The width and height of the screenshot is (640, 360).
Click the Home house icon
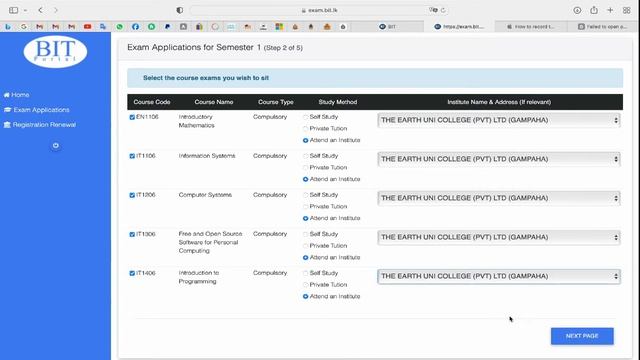(7, 95)
